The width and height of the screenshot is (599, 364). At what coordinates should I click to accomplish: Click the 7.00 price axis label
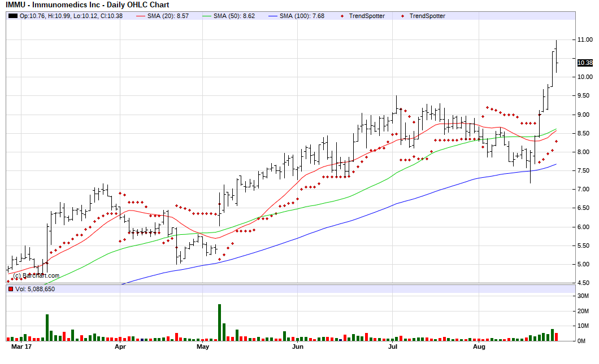point(583,189)
